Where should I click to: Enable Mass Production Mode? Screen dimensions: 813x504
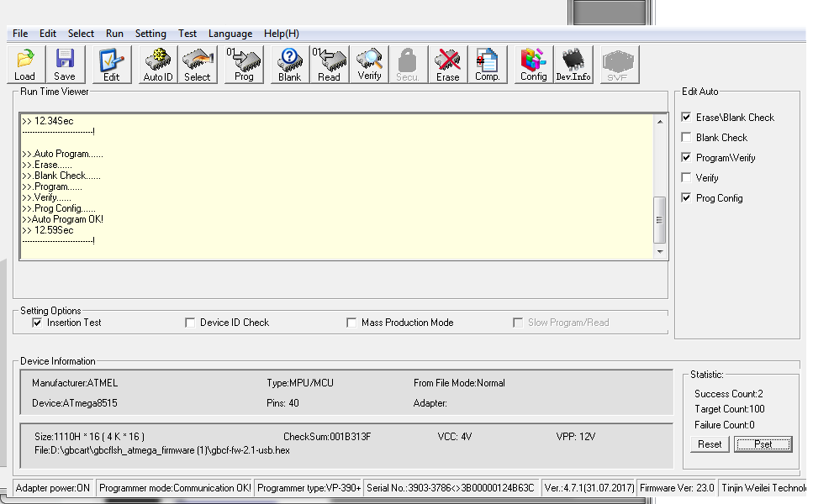[351, 323]
